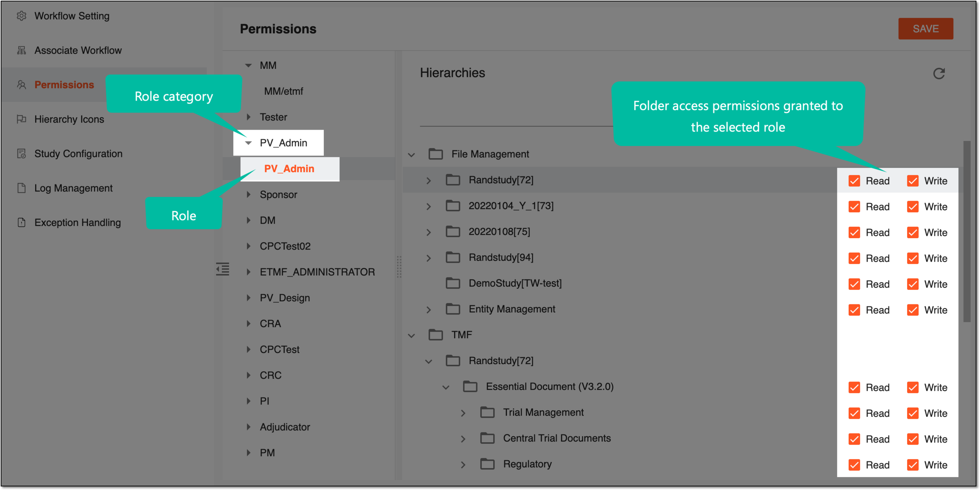Collapse the sidebar with the indent icon
The width and height of the screenshot is (980, 490).
(x=223, y=269)
